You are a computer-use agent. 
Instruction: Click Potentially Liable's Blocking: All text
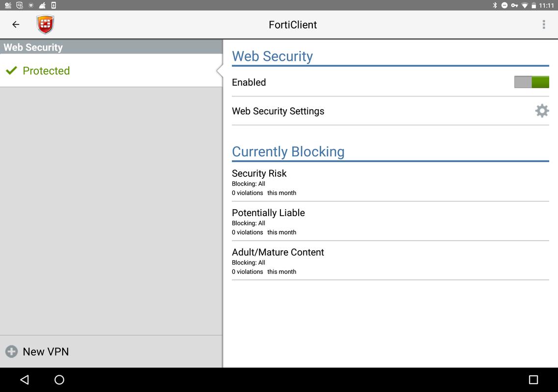(x=249, y=223)
